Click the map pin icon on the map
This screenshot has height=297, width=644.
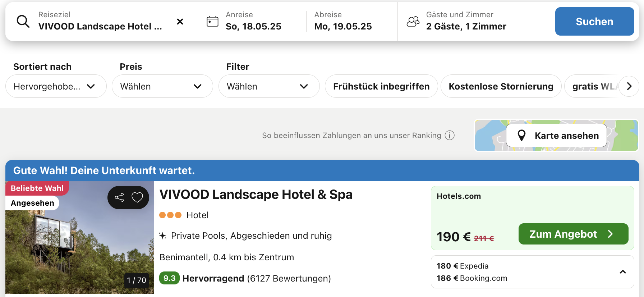521,136
